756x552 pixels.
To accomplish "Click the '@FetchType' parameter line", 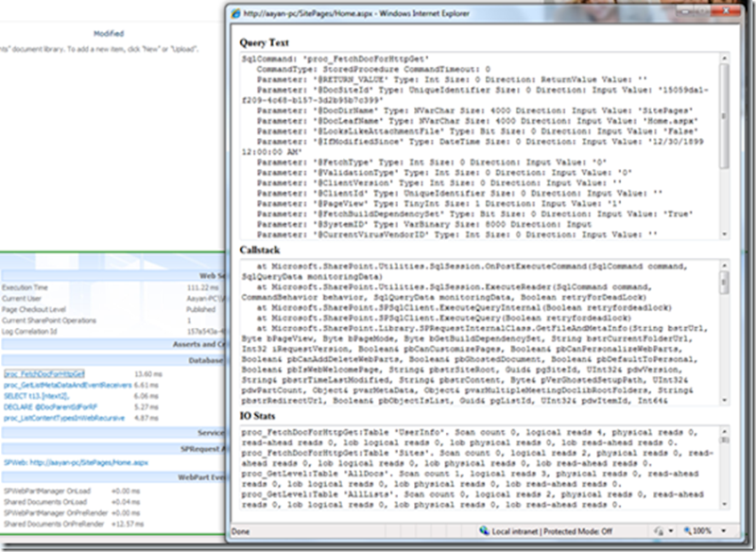I will pyautogui.click(x=432, y=163).
